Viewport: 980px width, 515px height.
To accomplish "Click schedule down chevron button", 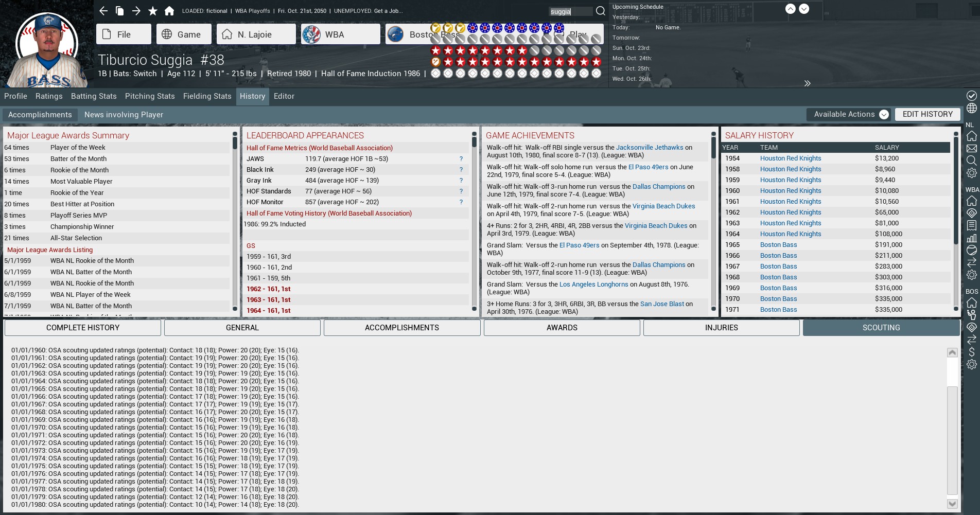I will click(x=804, y=9).
